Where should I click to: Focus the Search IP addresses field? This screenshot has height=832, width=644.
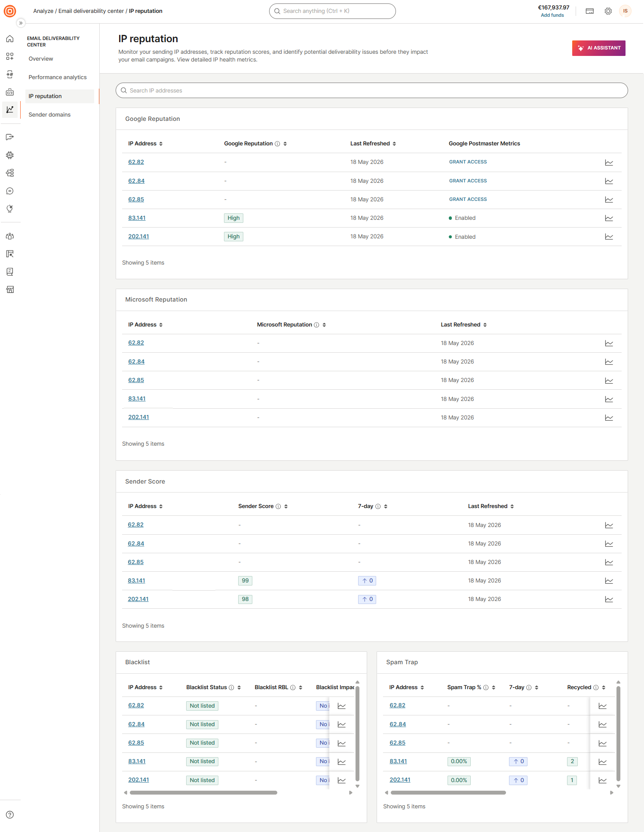pyautogui.click(x=371, y=90)
